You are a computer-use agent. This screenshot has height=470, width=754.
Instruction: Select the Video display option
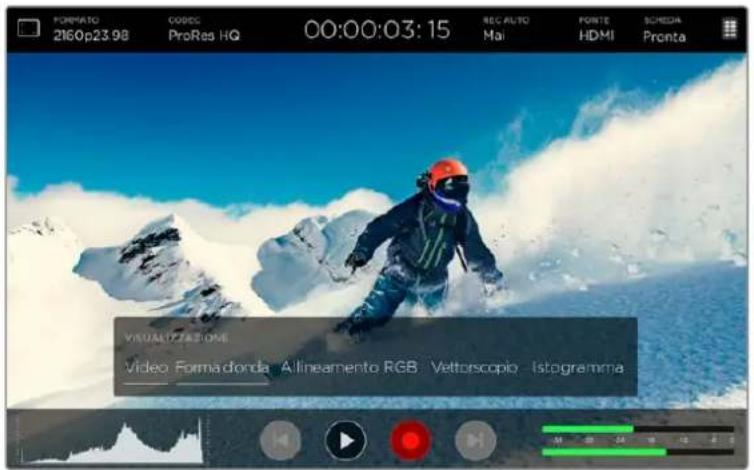click(146, 368)
